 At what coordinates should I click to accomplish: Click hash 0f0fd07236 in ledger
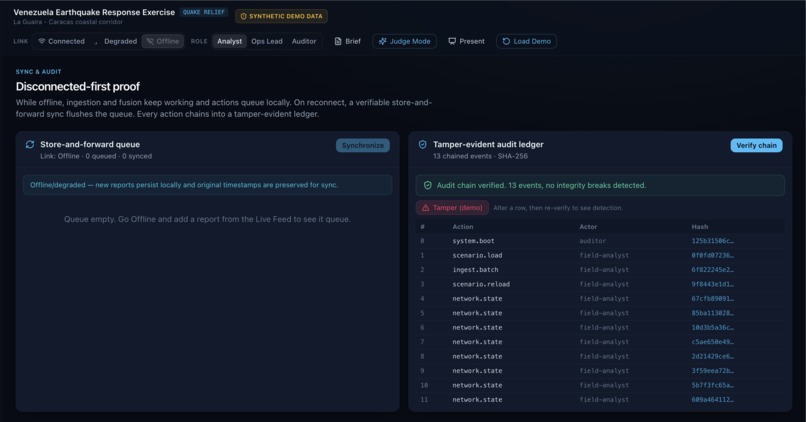point(712,255)
